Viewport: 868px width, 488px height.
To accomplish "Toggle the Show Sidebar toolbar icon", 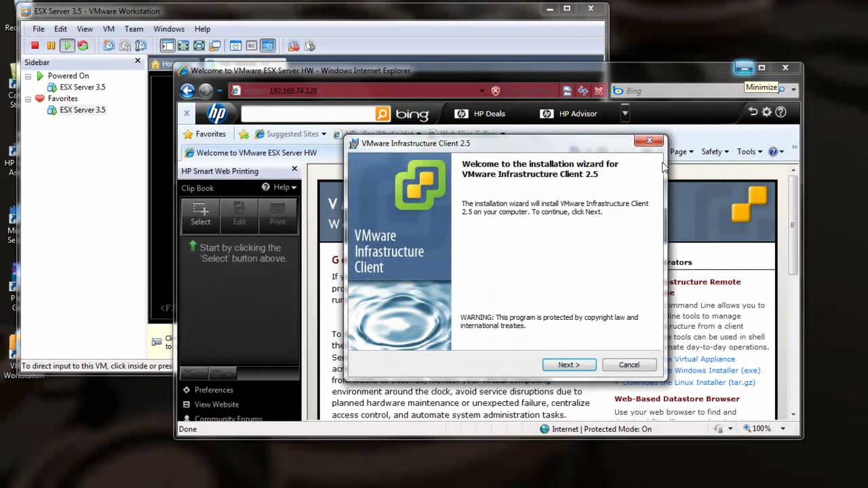I will point(167,46).
